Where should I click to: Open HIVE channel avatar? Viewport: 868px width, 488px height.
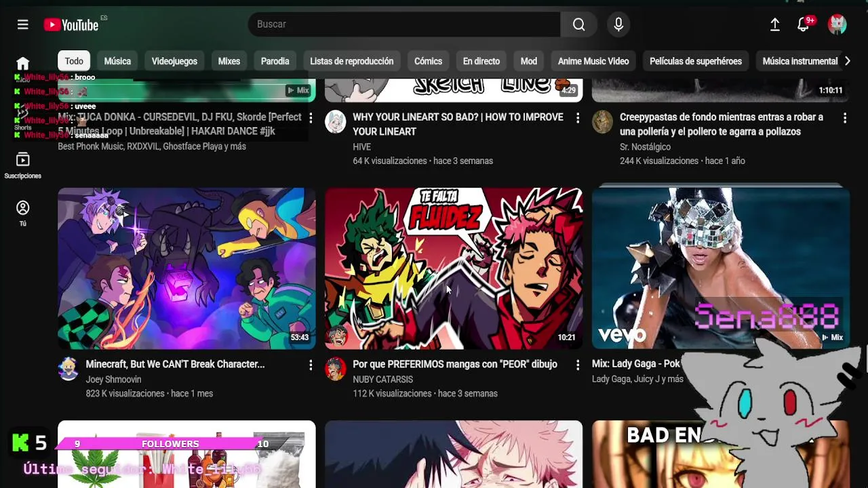click(x=336, y=122)
